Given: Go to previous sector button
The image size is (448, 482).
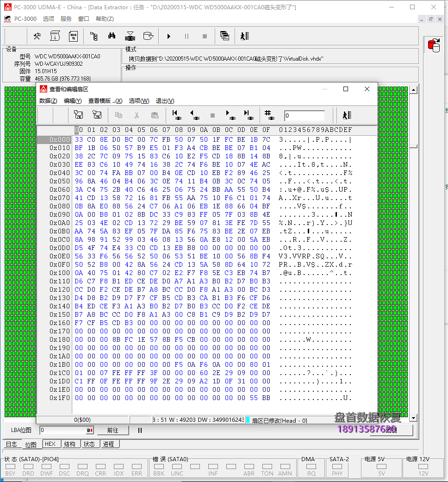Looking at the screenshot, I should click(194, 115).
